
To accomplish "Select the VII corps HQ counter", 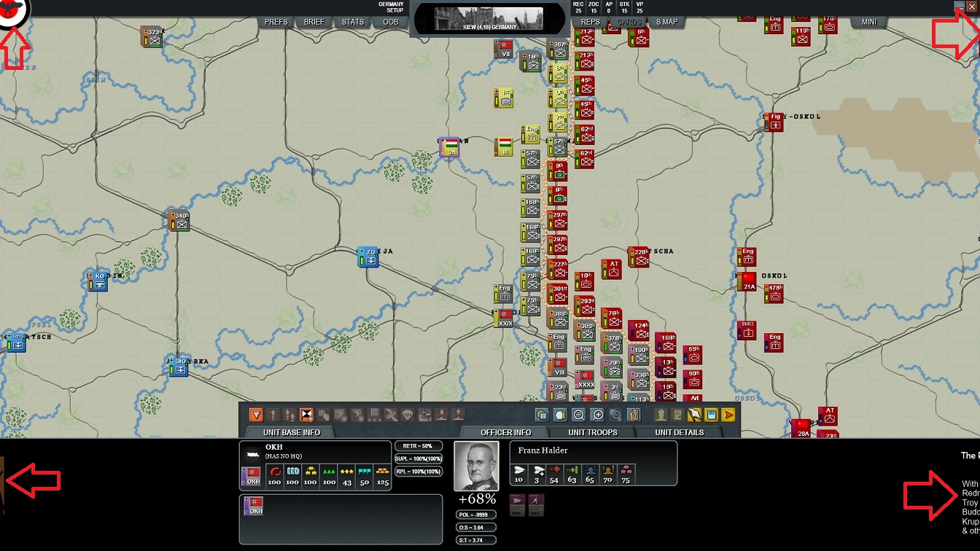I will click(504, 49).
